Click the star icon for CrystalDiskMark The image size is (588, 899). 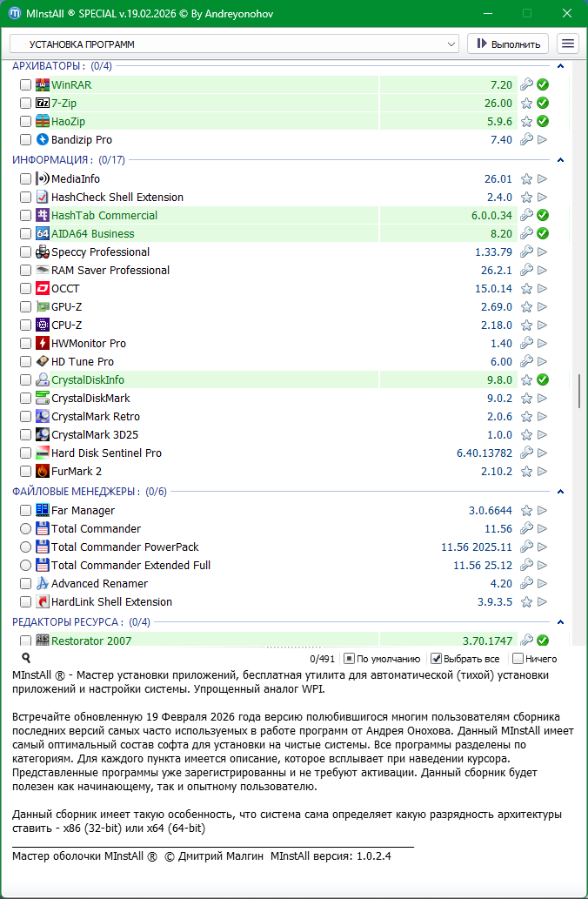[x=526, y=399]
